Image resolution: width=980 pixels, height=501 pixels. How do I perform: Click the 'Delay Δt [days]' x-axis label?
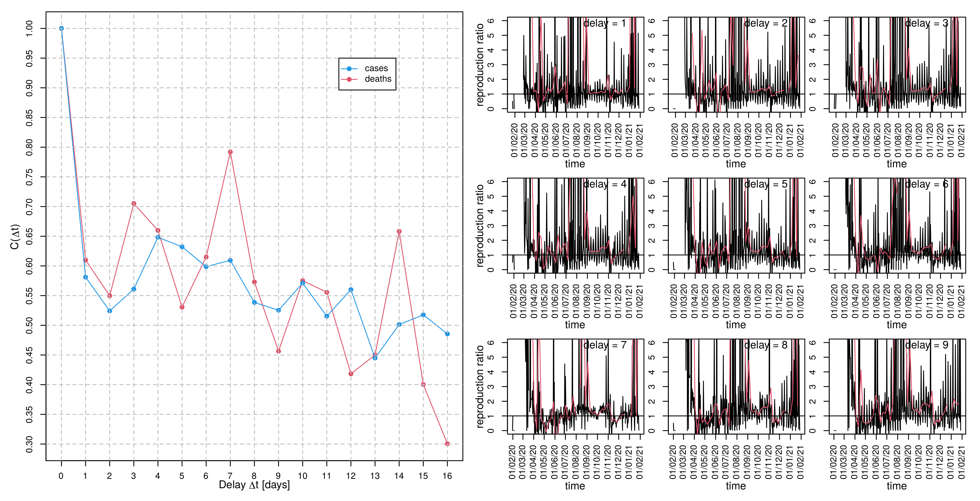click(x=254, y=485)
